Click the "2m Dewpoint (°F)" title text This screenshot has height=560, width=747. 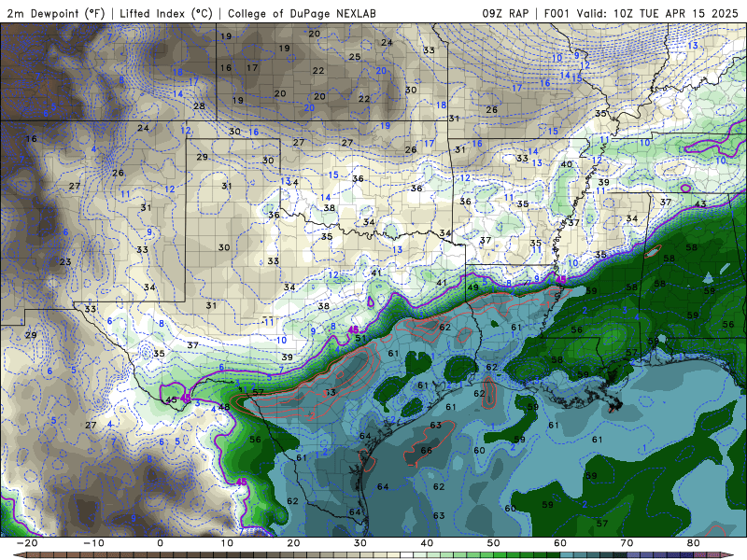tap(56, 13)
